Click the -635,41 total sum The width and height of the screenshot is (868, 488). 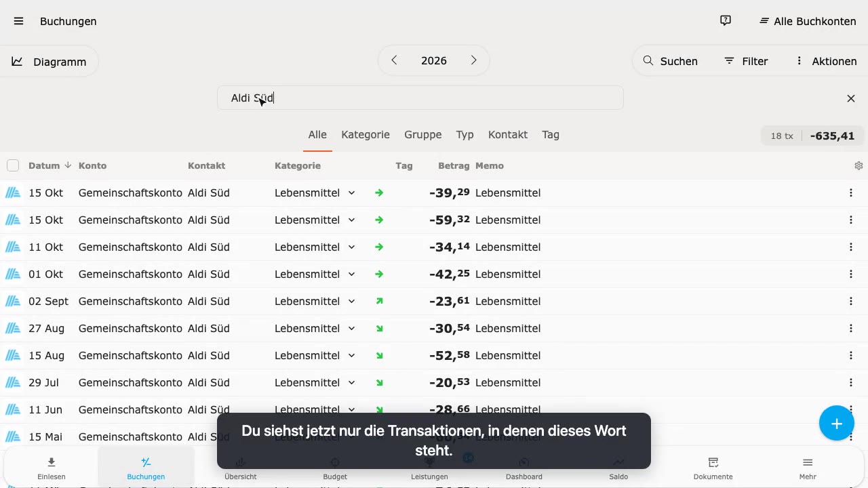click(832, 136)
